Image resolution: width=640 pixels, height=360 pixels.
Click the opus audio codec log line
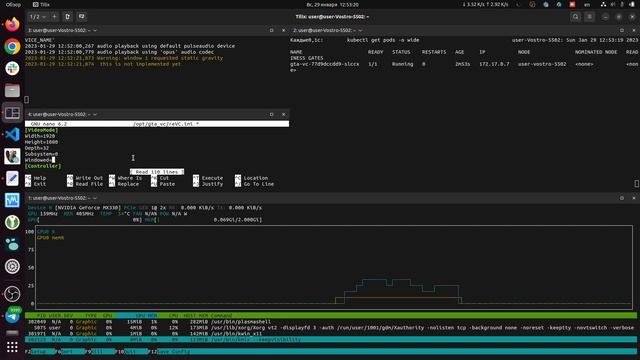coord(119,52)
